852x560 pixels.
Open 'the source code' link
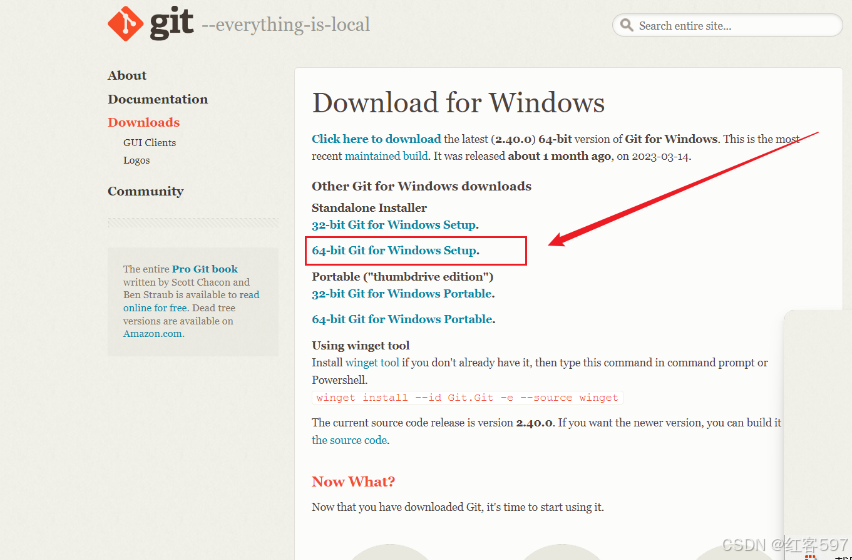click(x=349, y=440)
